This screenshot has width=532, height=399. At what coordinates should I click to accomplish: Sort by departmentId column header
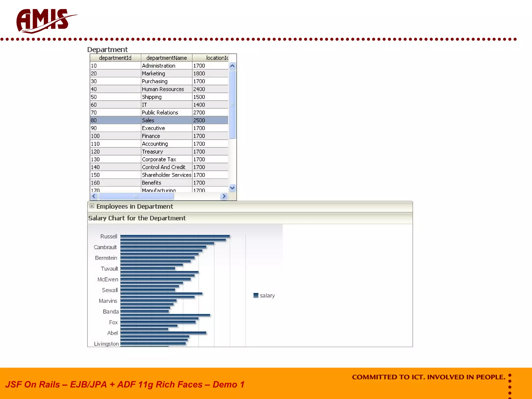coord(115,58)
